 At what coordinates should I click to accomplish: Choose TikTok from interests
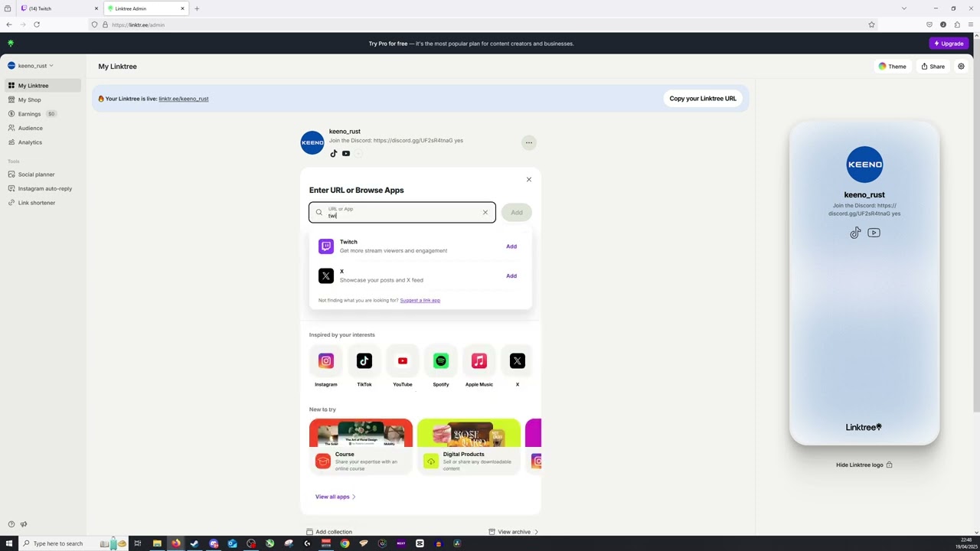point(364,367)
